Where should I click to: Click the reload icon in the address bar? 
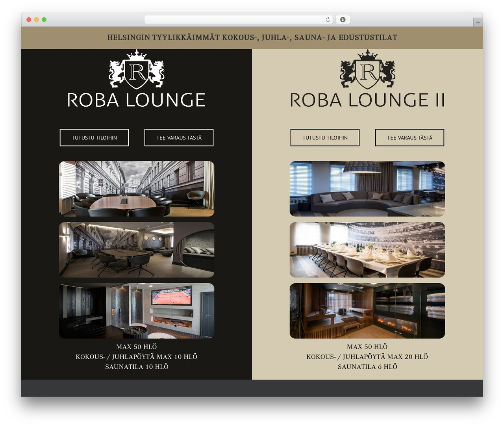coord(328,20)
